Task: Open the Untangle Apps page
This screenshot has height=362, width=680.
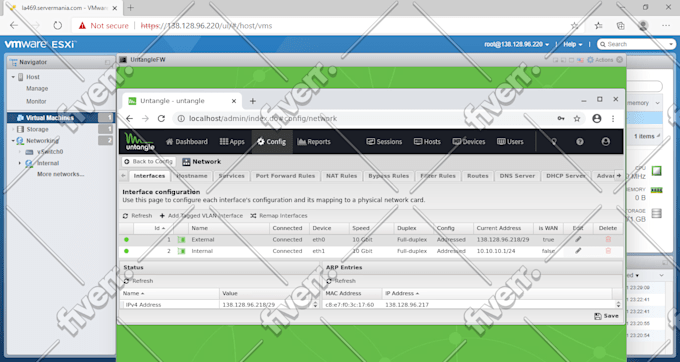Action: (x=232, y=142)
